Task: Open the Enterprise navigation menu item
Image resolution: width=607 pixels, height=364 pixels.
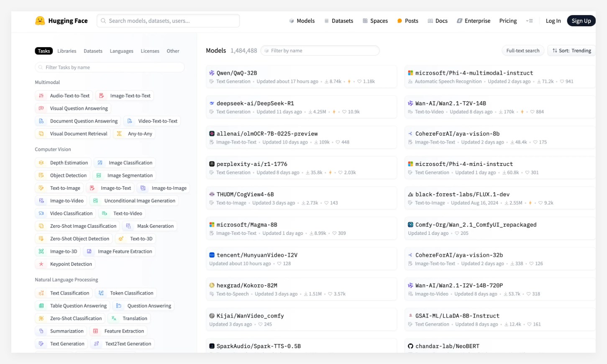Action: click(x=473, y=21)
